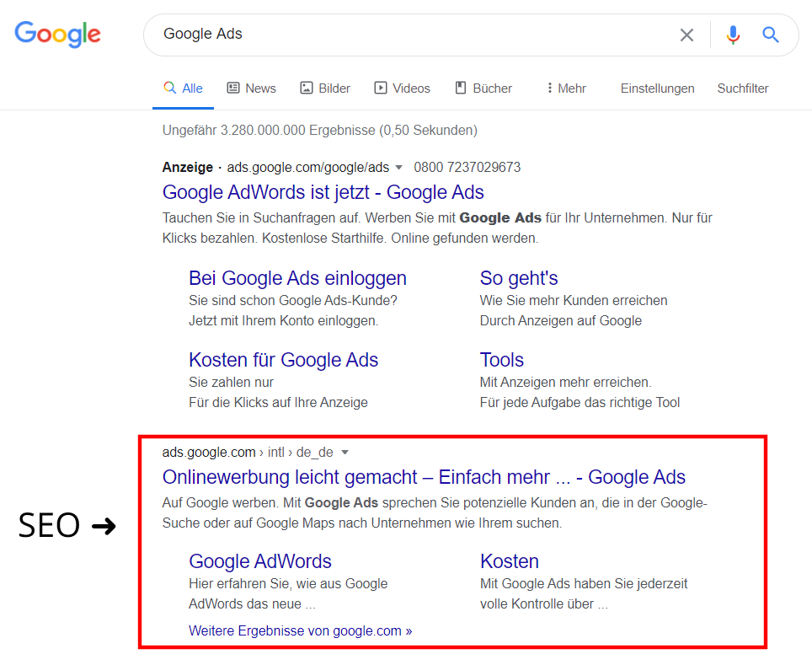Viewport: 812px width, 665px height.
Task: Follow the 'Bei Google Ads einloggen' sitelink
Action: [298, 278]
